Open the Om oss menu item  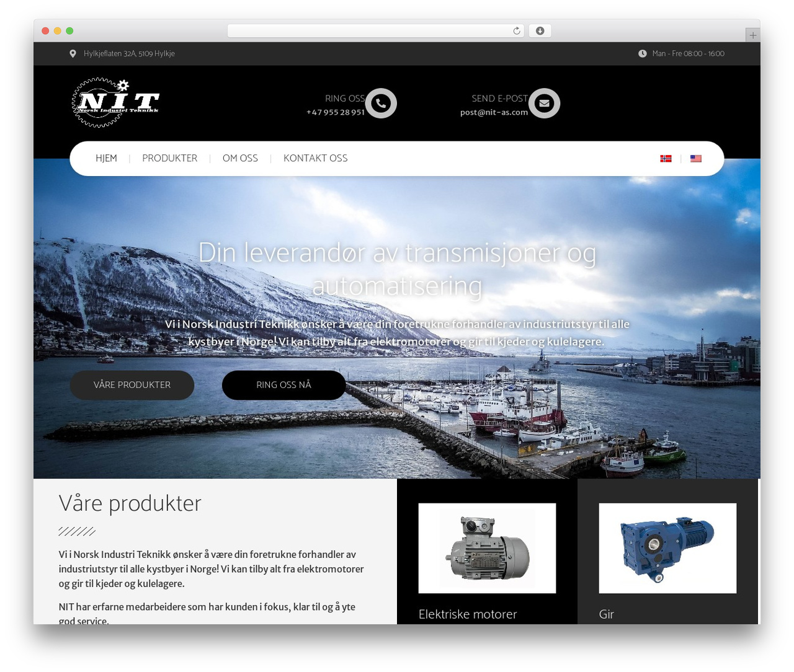point(240,159)
